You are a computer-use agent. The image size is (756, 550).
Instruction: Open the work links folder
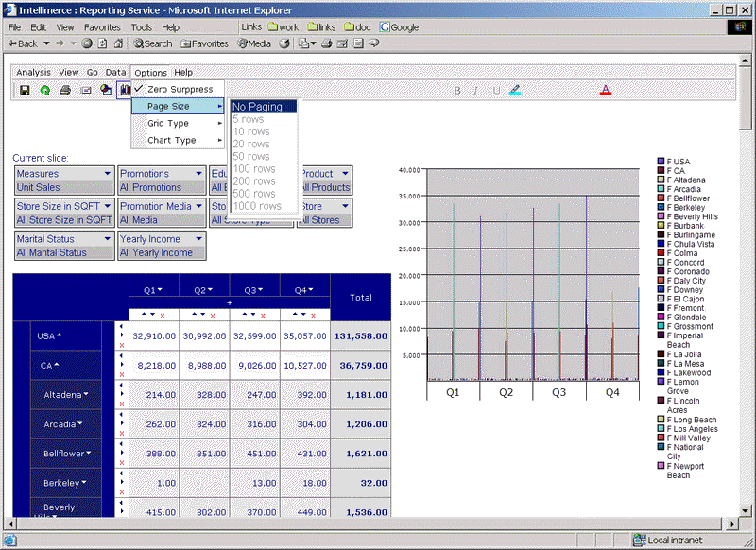tap(283, 27)
